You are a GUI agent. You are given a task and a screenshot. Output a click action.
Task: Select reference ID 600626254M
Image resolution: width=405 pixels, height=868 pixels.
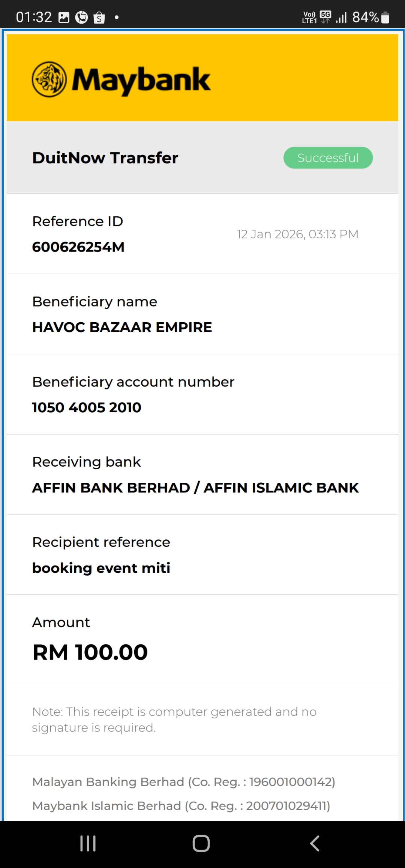pos(78,247)
